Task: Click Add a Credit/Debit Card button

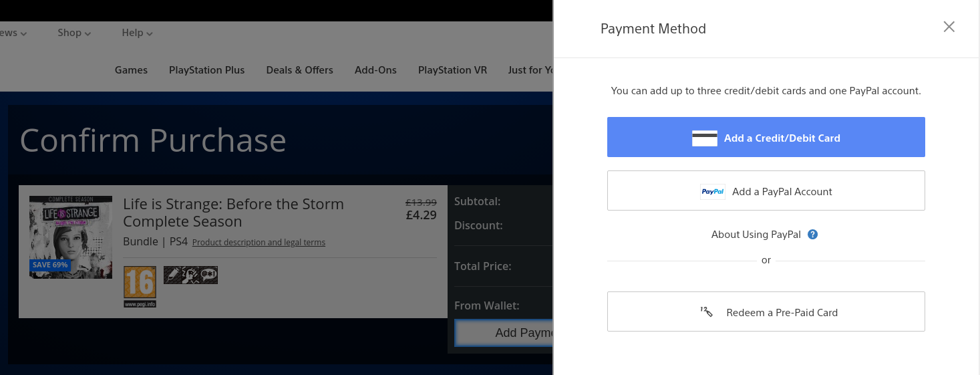Action: (x=766, y=137)
